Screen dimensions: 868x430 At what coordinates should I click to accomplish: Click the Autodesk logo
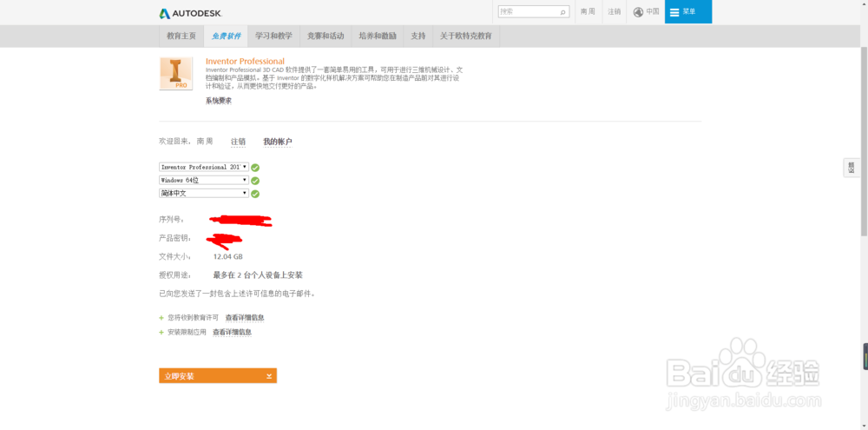(191, 13)
